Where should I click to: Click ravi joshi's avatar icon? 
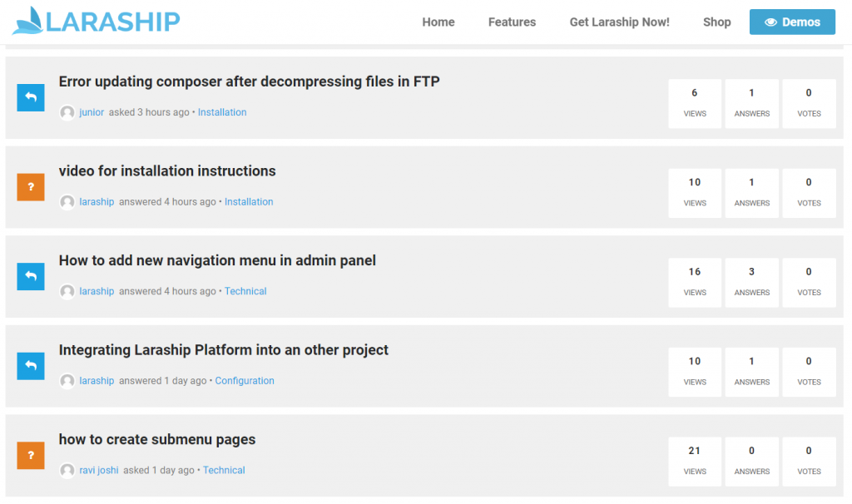click(67, 470)
